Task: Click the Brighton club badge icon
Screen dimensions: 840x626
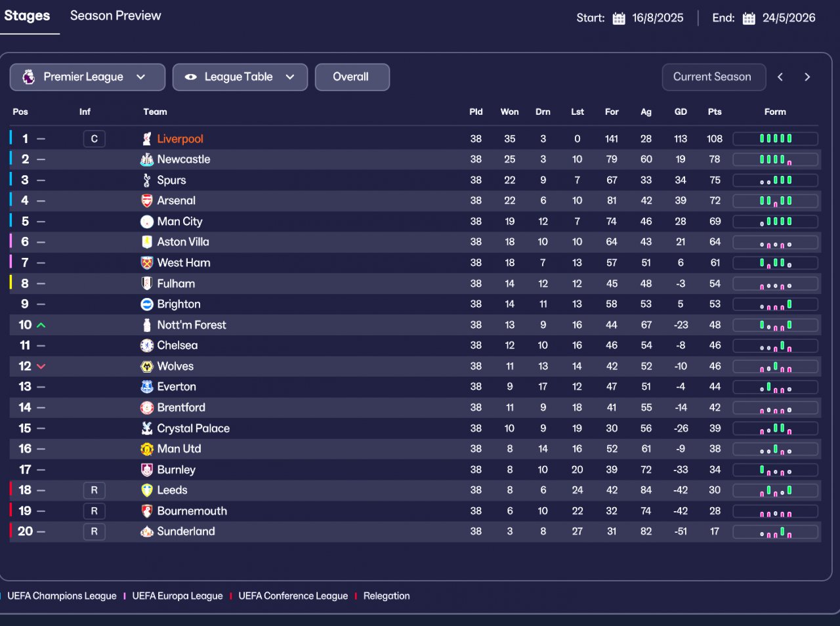Action: point(147,304)
